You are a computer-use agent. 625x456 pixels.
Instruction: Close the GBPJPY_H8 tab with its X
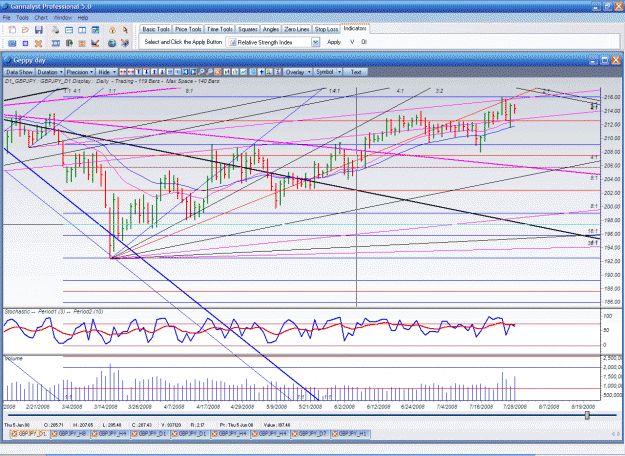[x=55, y=434]
